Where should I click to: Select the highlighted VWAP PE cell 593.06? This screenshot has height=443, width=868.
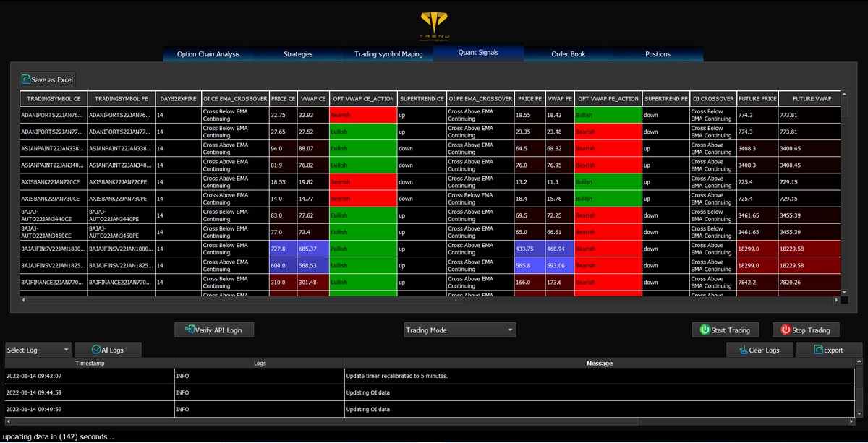(x=558, y=264)
